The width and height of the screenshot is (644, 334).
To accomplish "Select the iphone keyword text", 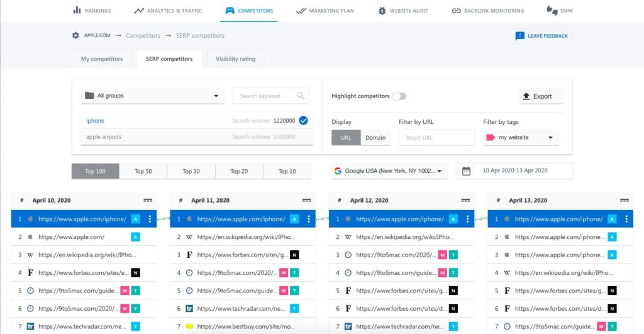I will click(96, 121).
